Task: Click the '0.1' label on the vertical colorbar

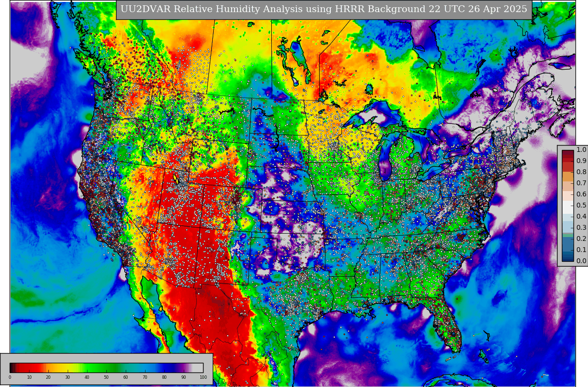Action: coord(581,250)
